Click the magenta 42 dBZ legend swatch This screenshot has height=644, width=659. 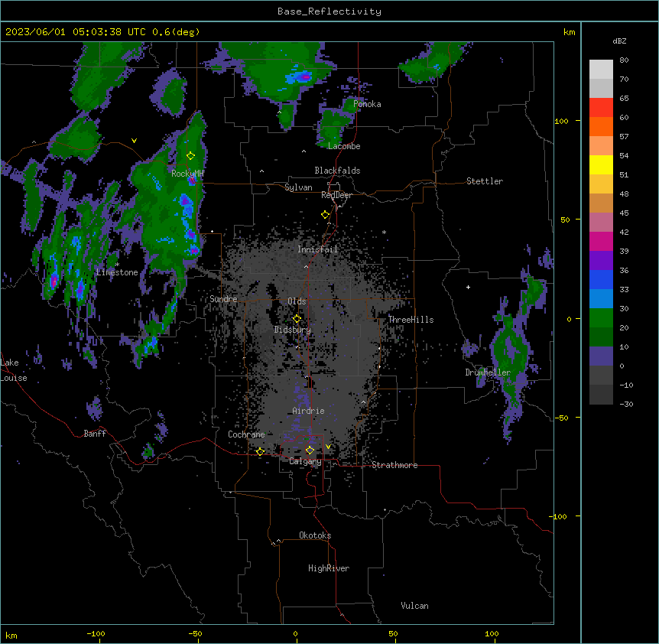(601, 241)
